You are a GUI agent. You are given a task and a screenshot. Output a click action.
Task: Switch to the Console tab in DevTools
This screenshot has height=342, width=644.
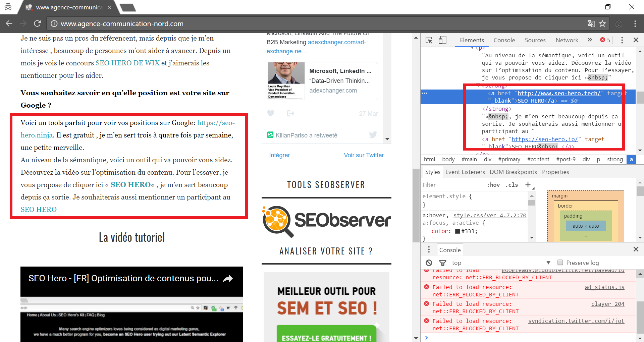[504, 40]
